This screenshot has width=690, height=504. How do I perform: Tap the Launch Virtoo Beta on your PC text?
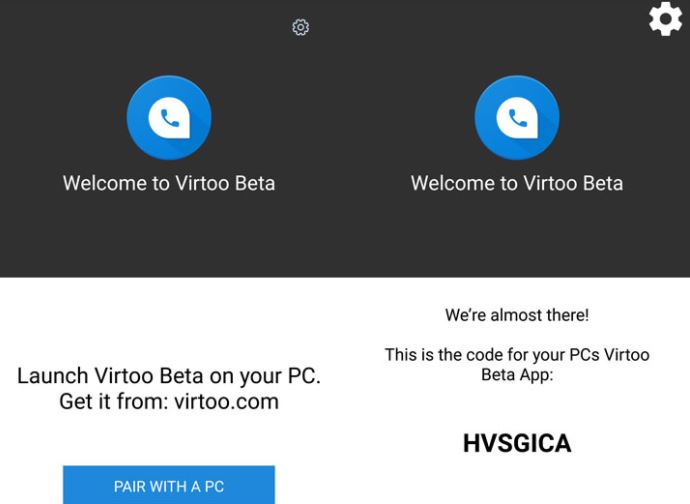pos(169,376)
